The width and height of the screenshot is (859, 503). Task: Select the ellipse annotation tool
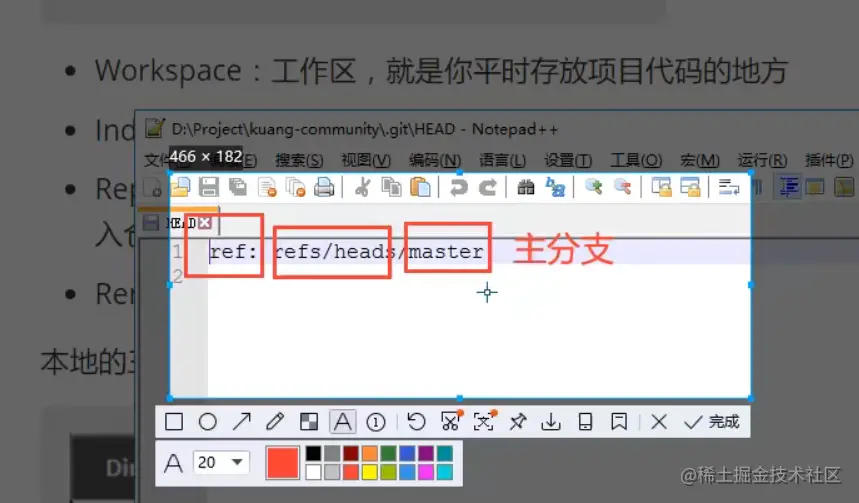pyautogui.click(x=208, y=422)
